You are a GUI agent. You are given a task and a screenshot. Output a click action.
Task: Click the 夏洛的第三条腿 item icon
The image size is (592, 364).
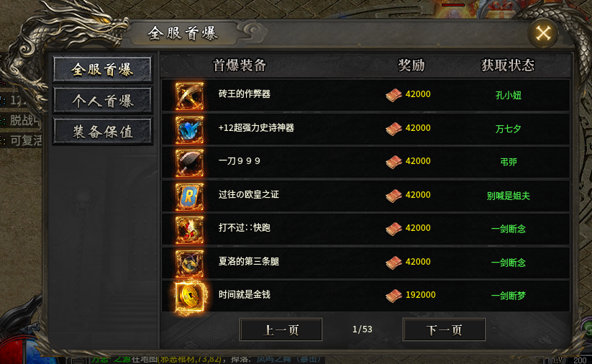(189, 263)
